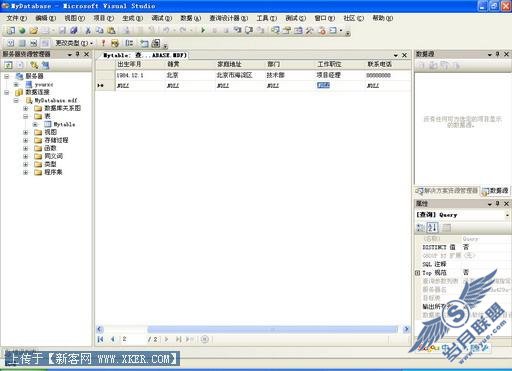Go to last record navigation button
The image size is (512, 371).
(x=179, y=339)
